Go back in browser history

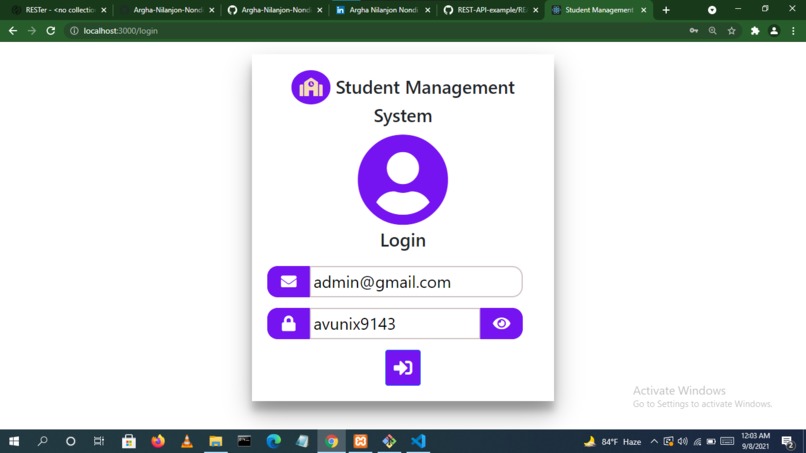[13, 31]
